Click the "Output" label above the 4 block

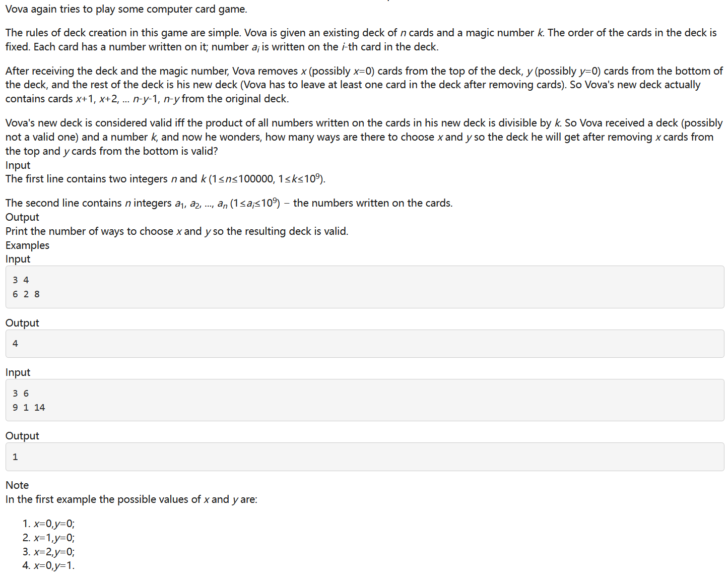(22, 323)
